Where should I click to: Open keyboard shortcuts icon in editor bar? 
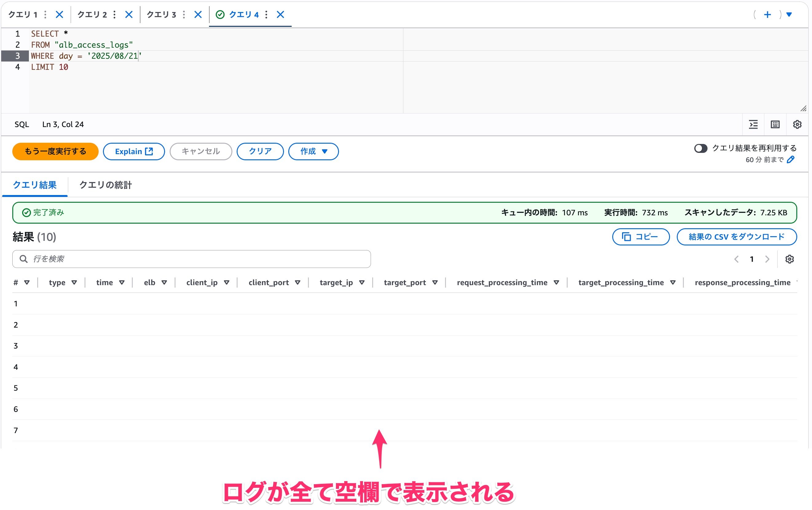[775, 125]
